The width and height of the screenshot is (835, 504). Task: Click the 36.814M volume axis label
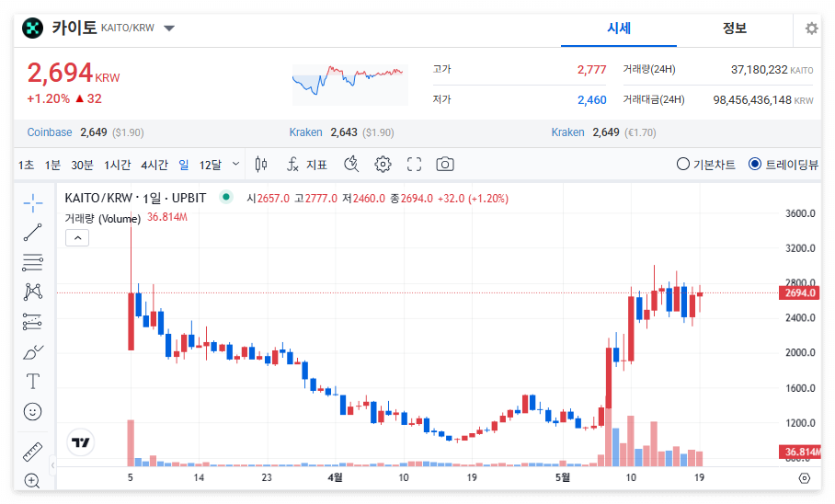(x=800, y=452)
